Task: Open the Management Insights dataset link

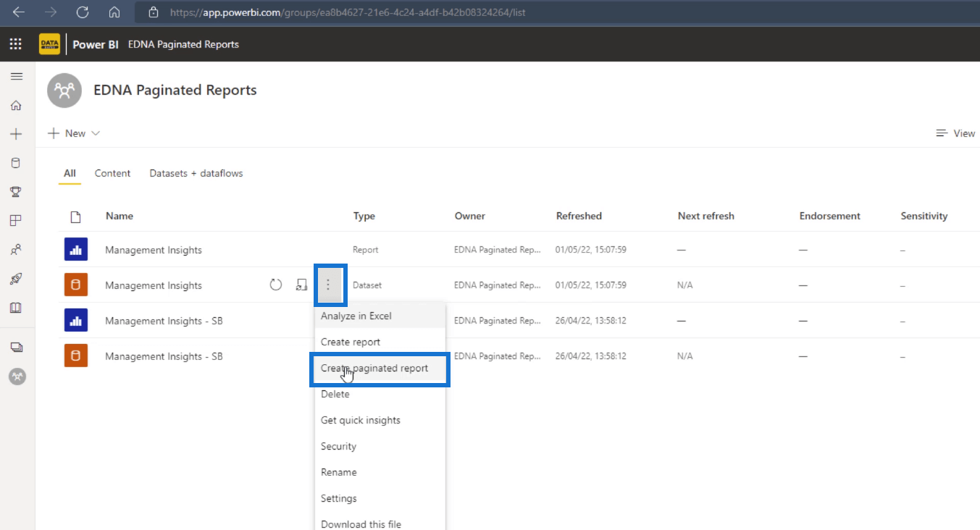Action: pyautogui.click(x=154, y=286)
